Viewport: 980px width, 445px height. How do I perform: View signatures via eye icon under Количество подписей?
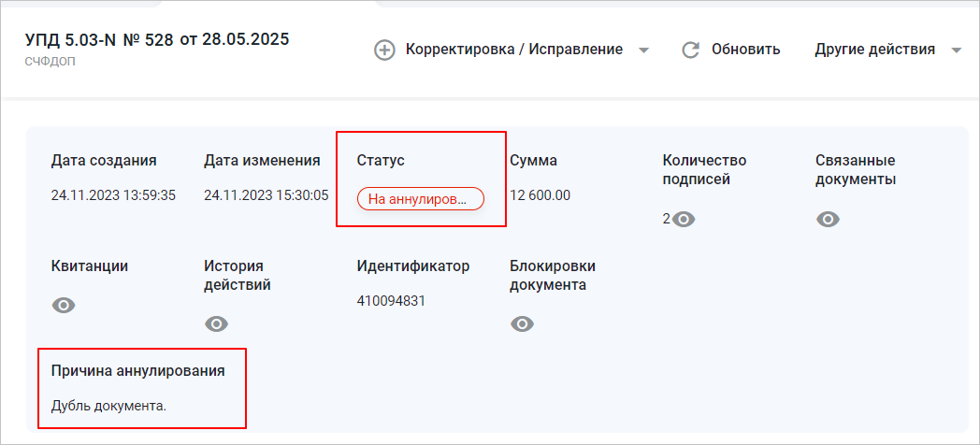(685, 219)
